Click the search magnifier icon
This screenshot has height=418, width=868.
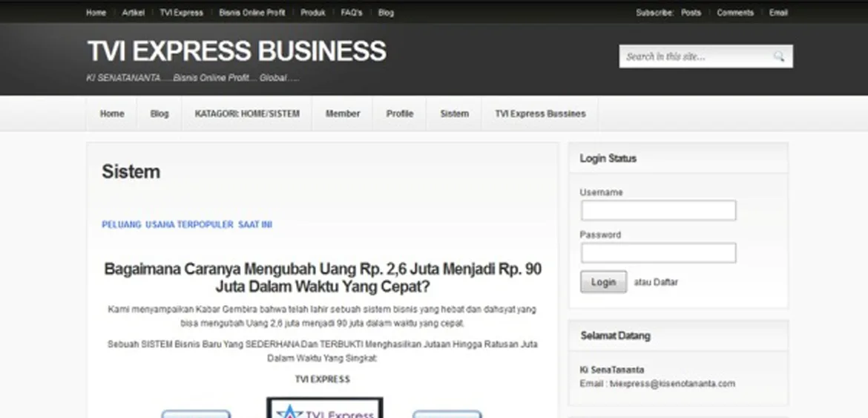pos(779,56)
